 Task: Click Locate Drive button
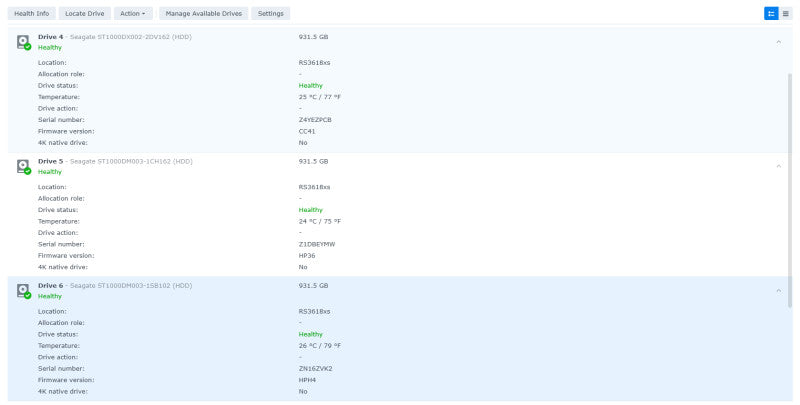pyautogui.click(x=85, y=14)
